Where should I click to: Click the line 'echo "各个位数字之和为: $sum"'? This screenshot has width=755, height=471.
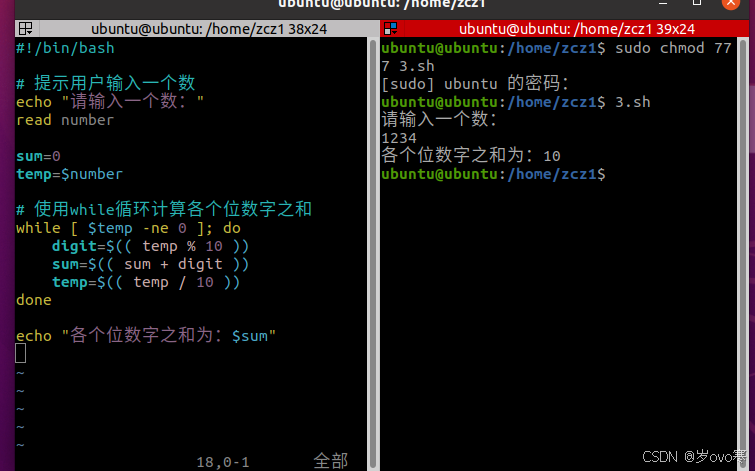click(146, 335)
